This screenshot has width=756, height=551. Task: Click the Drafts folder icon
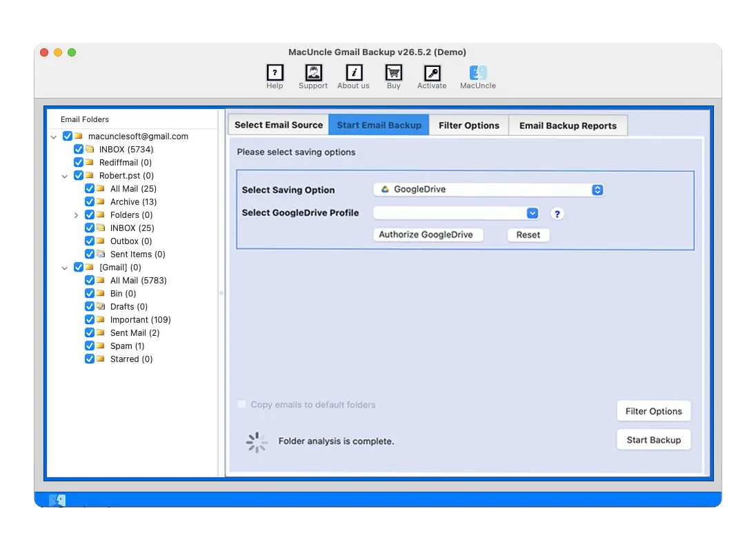101,306
